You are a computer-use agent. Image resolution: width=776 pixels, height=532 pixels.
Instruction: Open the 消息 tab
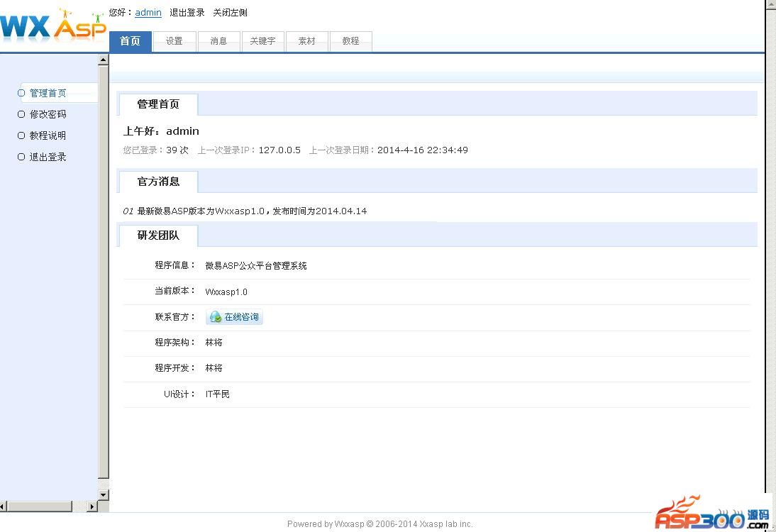[218, 41]
